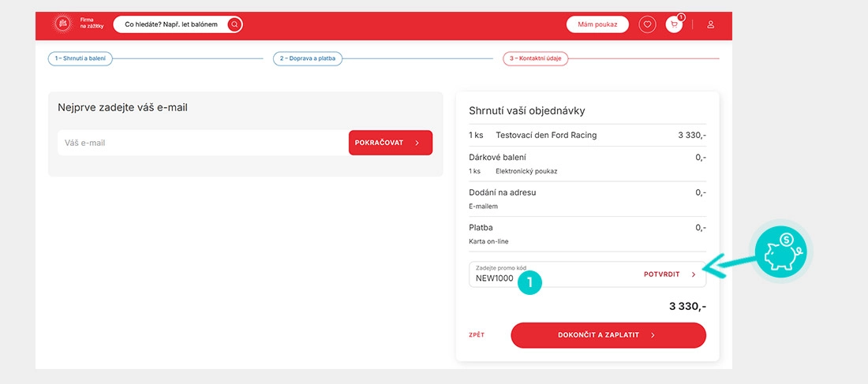Viewport: 868px width, 384px height.
Task: Click "Dokončit a zaplatit" button
Action: tap(608, 335)
